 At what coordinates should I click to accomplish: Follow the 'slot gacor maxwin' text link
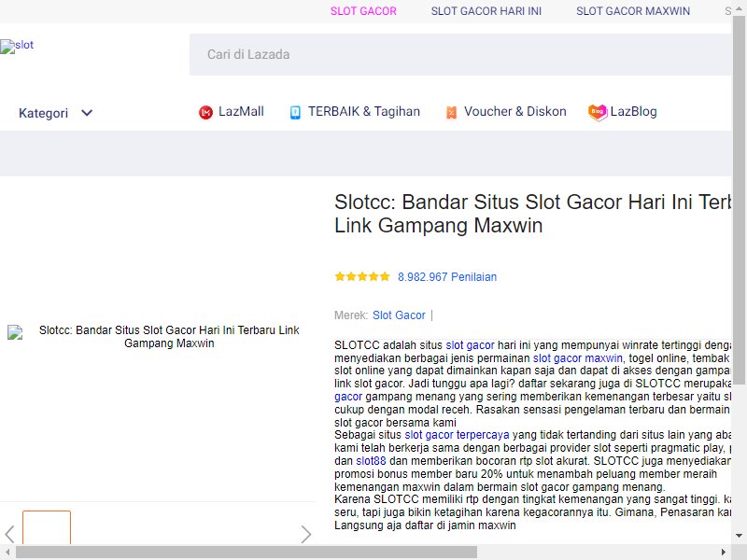(x=577, y=358)
